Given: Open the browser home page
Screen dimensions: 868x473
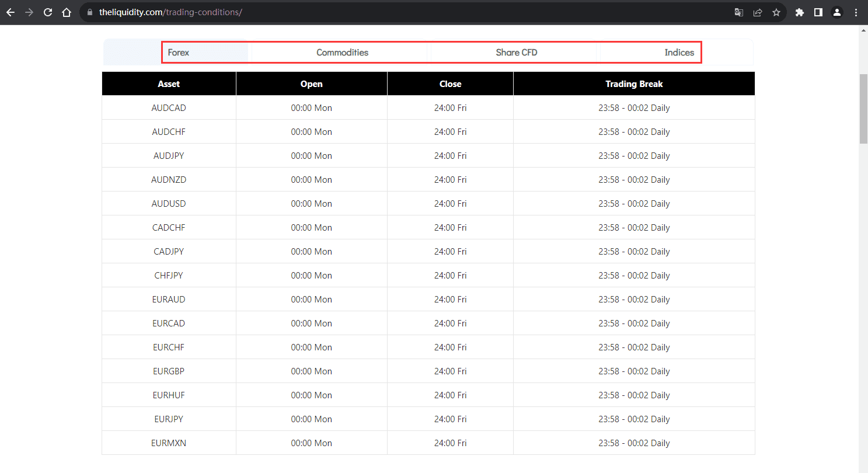Looking at the screenshot, I should click(67, 12).
